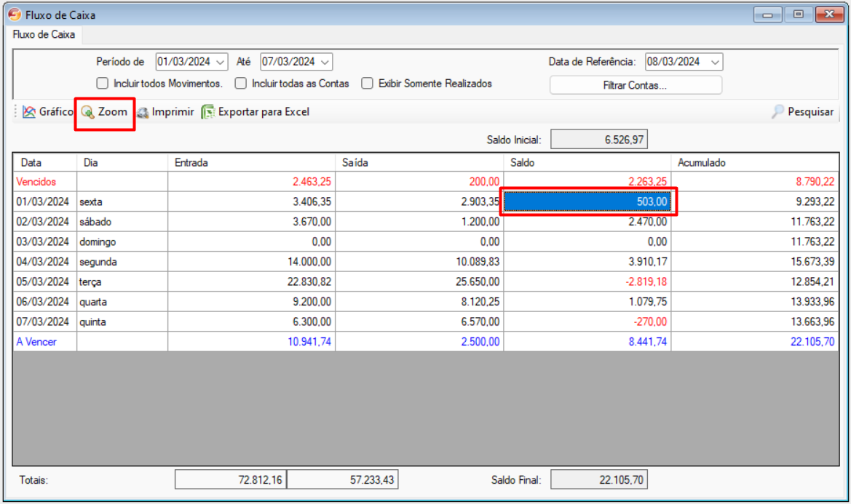Screen dimensions: 851x504
Task: Select the 03/03/2024 date cell
Action: [45, 241]
